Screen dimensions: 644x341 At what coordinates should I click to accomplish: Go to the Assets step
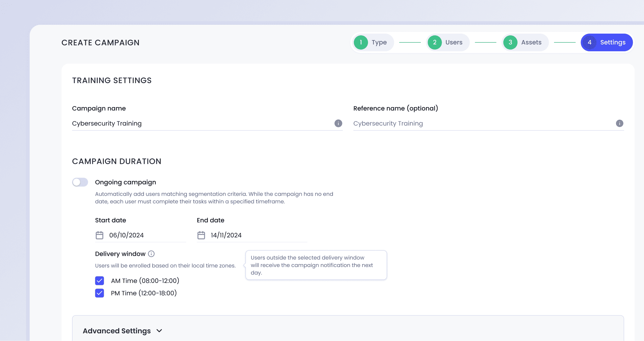click(x=525, y=42)
